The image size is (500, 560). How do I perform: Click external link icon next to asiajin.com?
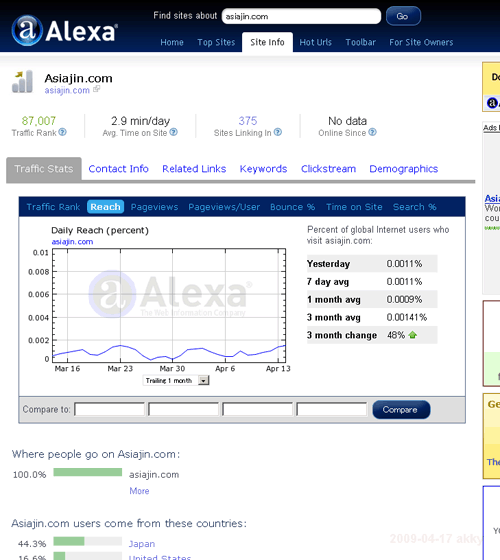[96, 89]
